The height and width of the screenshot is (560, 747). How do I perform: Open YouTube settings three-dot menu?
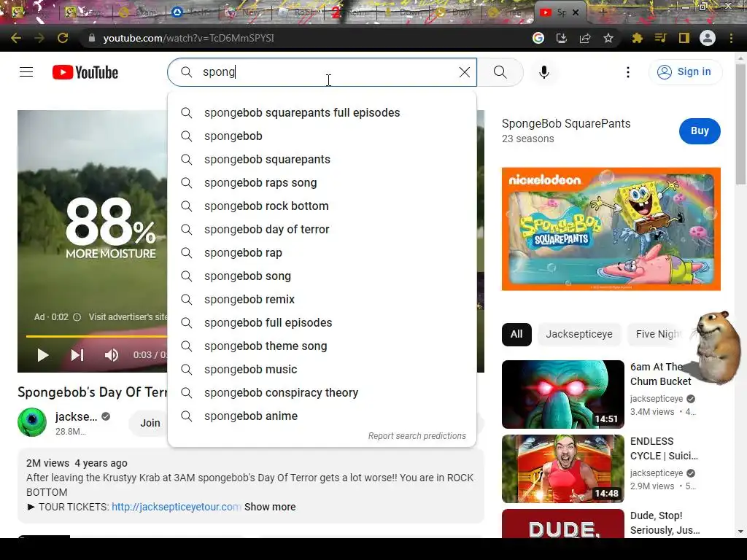pos(628,72)
